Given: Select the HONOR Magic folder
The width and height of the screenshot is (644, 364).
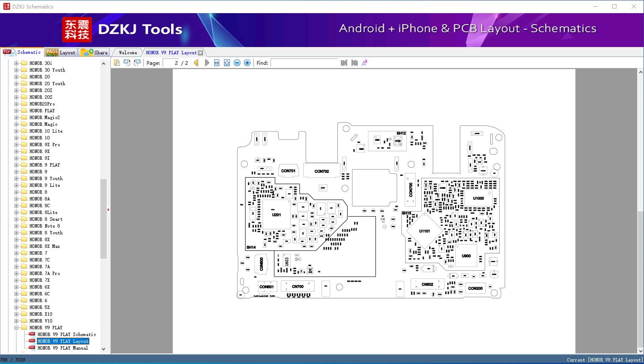Looking at the screenshot, I should [43, 124].
